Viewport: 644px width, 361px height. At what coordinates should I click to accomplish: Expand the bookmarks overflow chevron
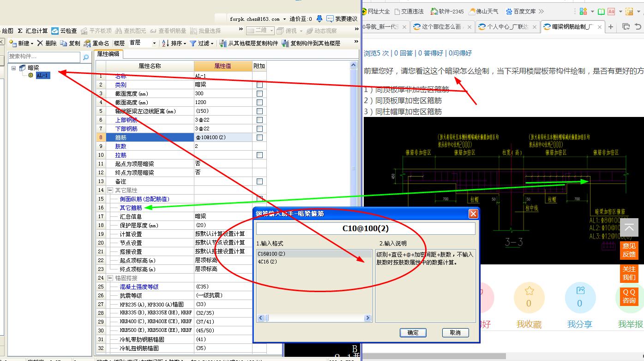(541, 11)
